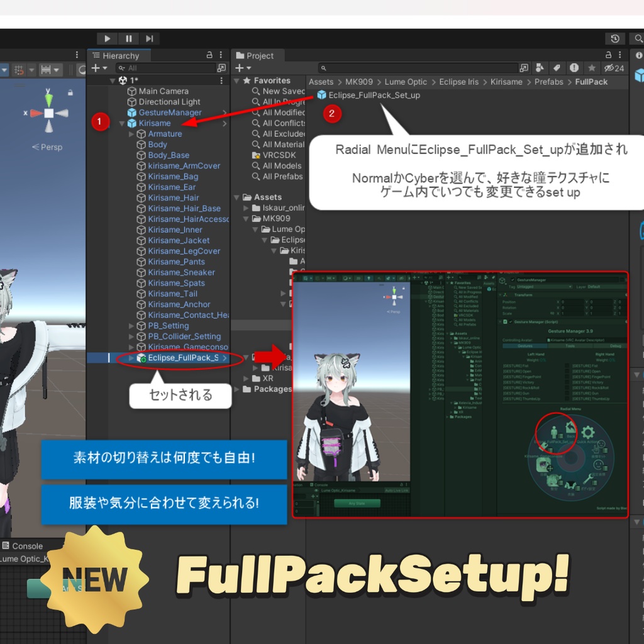Filter Project search by type
The width and height of the screenshot is (644, 644).
click(x=540, y=68)
